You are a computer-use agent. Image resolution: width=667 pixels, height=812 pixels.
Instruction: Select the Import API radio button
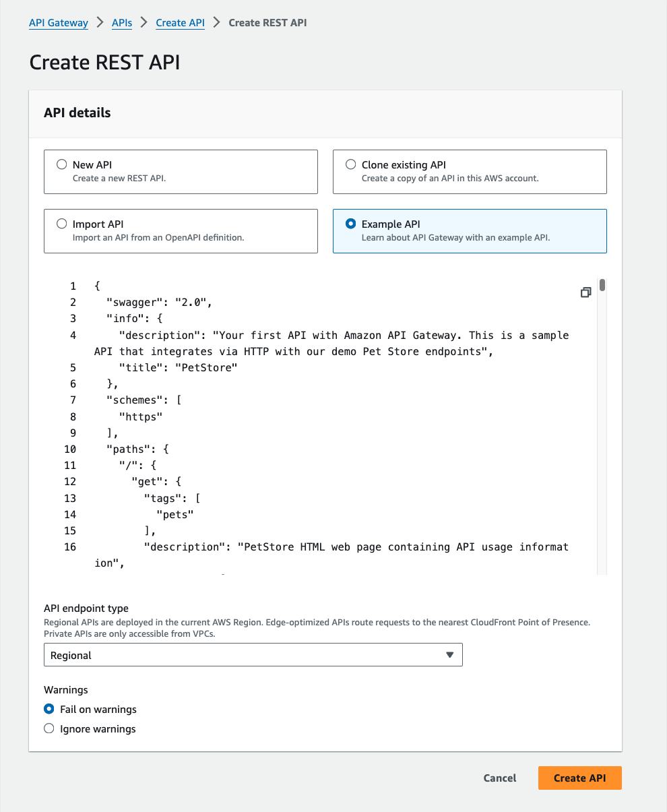[x=61, y=223]
